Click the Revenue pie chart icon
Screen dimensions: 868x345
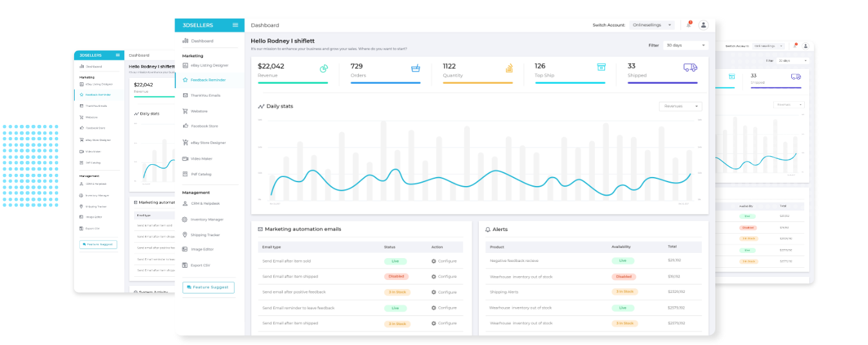tap(324, 68)
